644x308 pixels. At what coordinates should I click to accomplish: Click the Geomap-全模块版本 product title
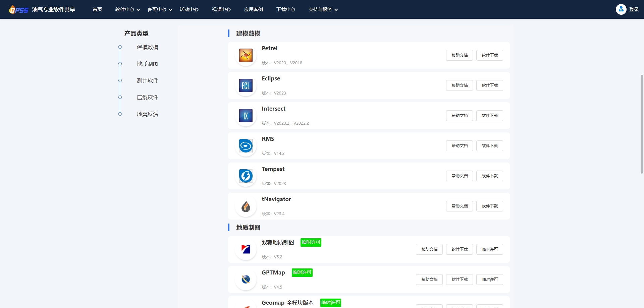point(287,303)
